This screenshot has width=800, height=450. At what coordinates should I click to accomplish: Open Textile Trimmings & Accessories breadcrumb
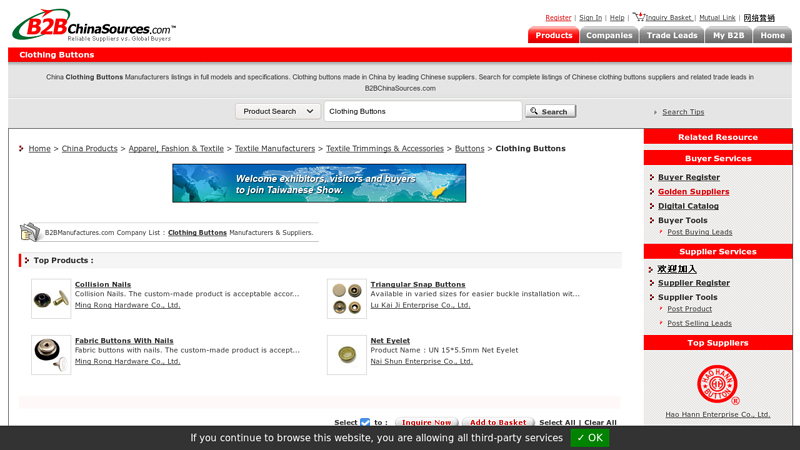(385, 148)
